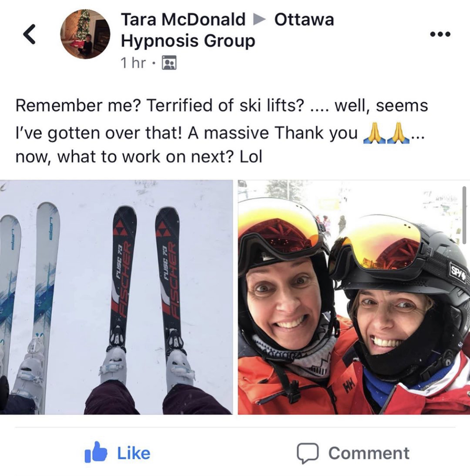Go back with the left chevron arrow
This screenshot has height=476, width=470.
click(30, 34)
